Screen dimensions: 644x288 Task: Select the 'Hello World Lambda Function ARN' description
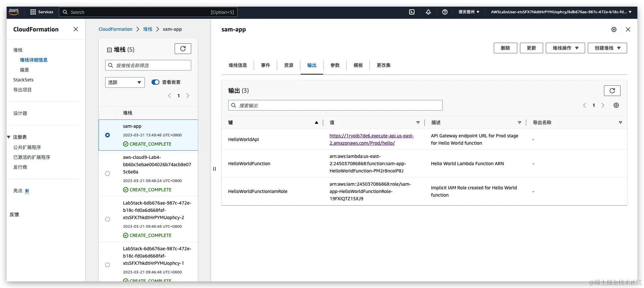pos(467,164)
